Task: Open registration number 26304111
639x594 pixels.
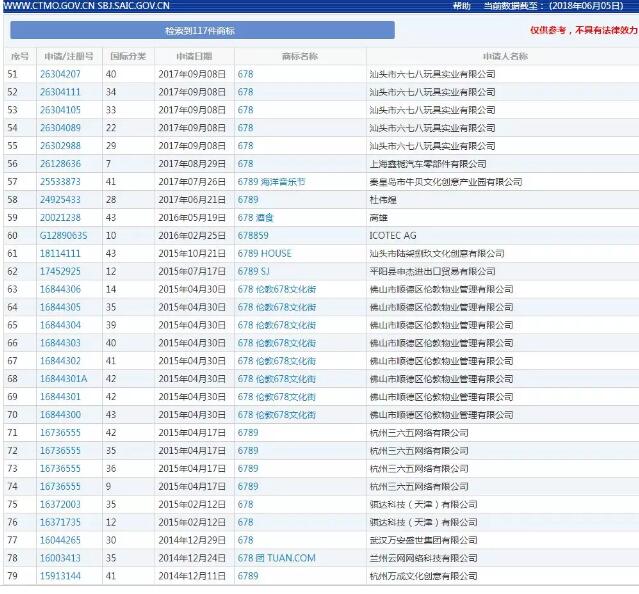Action: [x=60, y=92]
